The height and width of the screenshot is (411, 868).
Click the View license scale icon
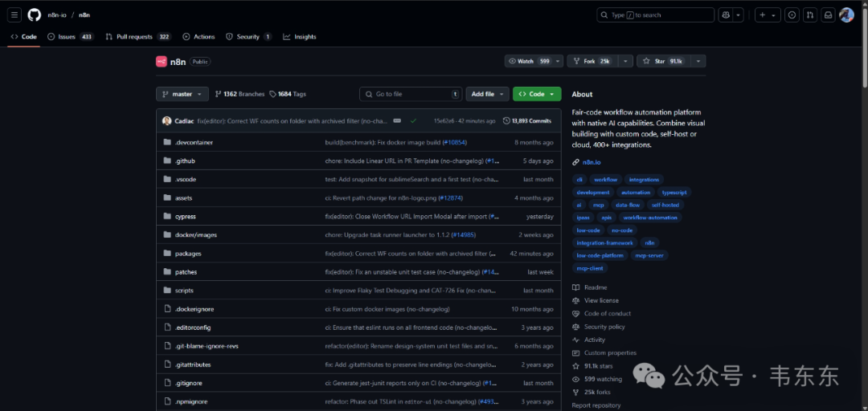pyautogui.click(x=575, y=300)
